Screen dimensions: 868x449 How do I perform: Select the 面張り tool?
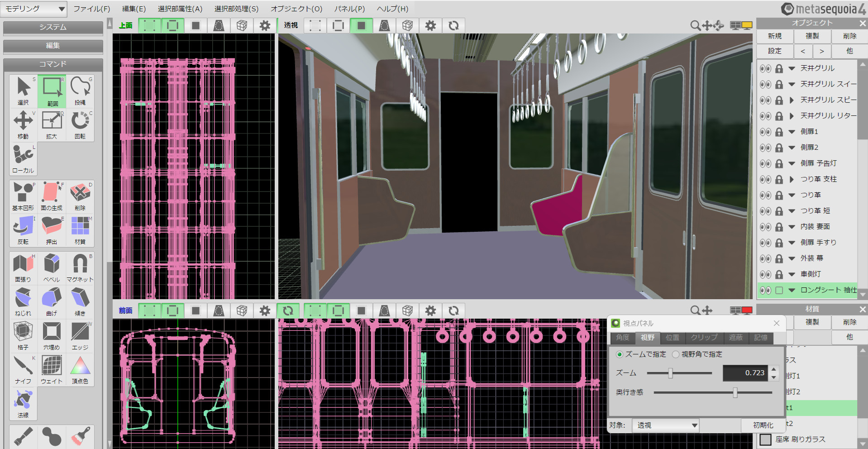point(23,268)
